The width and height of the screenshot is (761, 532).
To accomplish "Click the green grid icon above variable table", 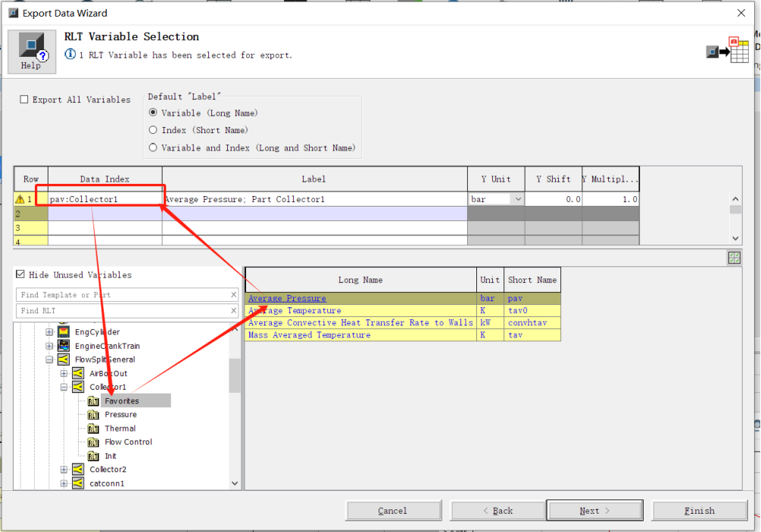I will point(734,258).
